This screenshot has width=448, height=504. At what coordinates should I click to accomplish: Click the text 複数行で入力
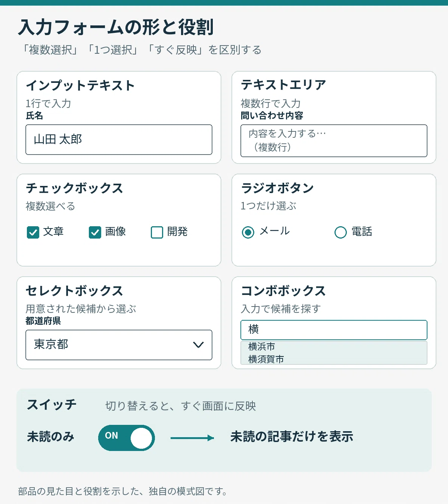click(271, 103)
